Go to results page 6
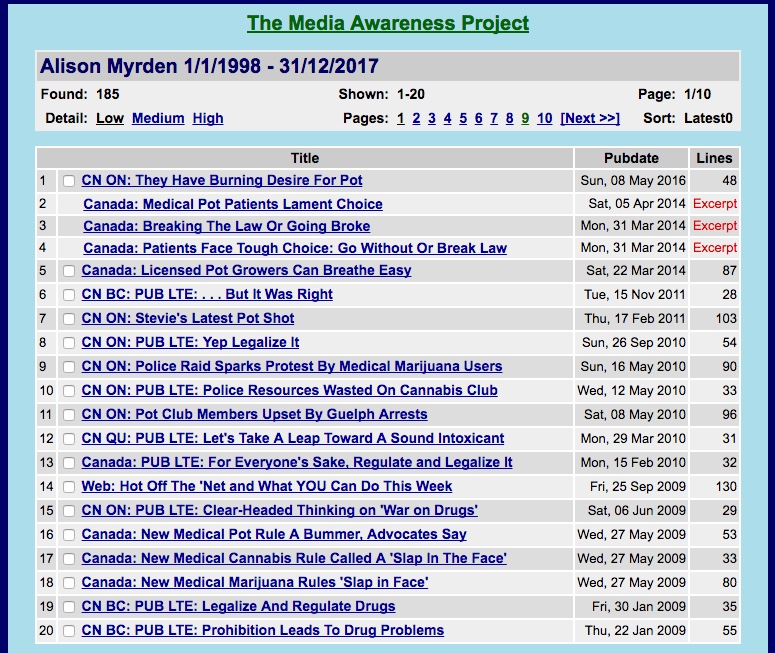 click(478, 118)
